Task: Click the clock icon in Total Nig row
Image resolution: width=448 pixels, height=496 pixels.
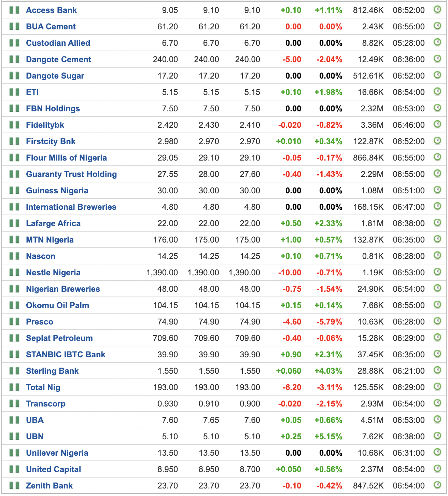Action: pyautogui.click(x=437, y=387)
